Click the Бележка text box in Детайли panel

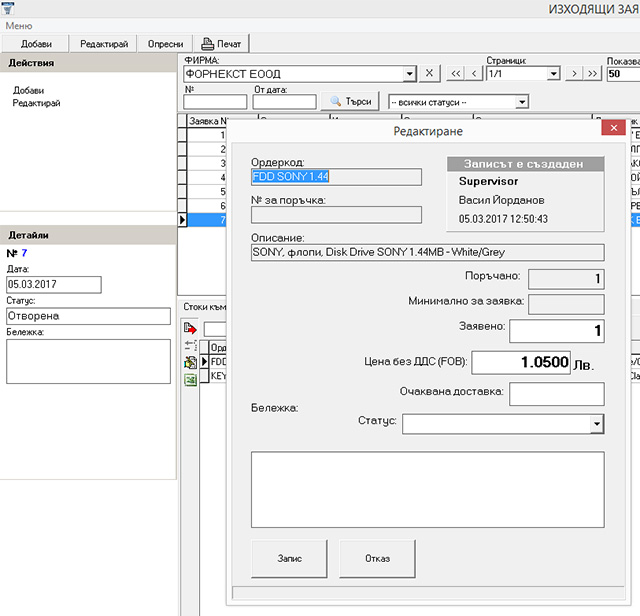point(89,361)
